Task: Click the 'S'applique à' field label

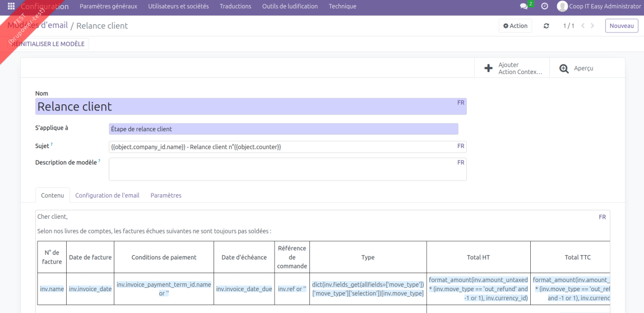Action: click(52, 128)
